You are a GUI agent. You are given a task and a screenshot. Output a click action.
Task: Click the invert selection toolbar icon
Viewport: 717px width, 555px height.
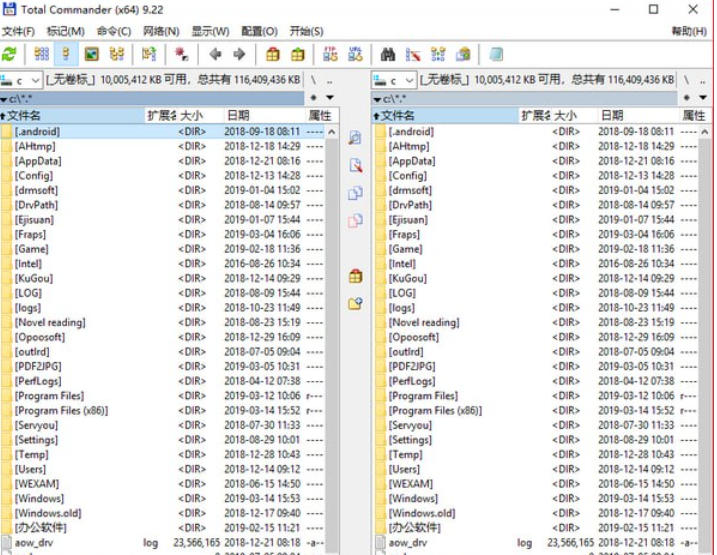149,54
